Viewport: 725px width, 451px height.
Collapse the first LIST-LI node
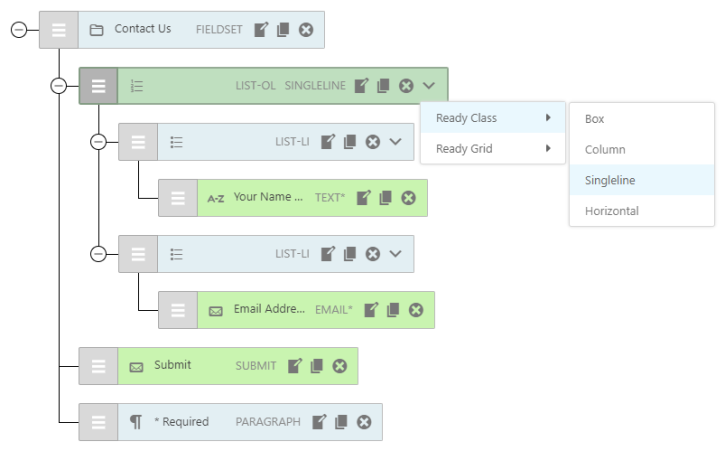pos(98,142)
